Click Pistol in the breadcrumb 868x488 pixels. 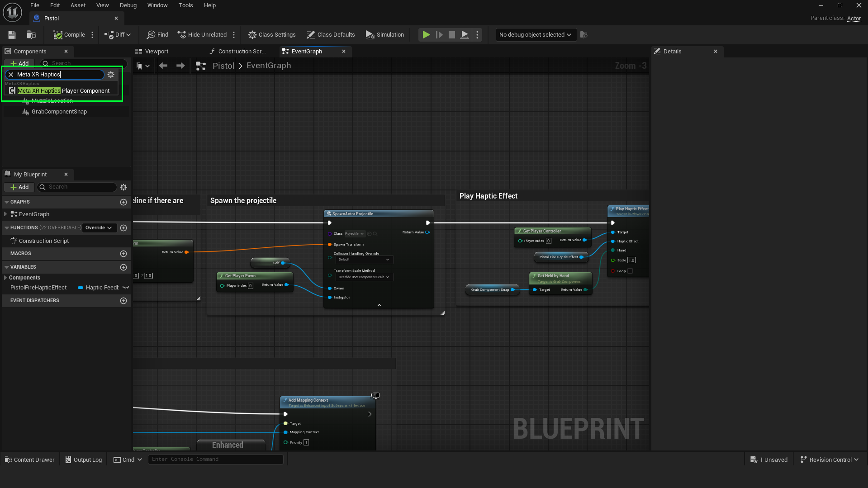[x=223, y=66]
